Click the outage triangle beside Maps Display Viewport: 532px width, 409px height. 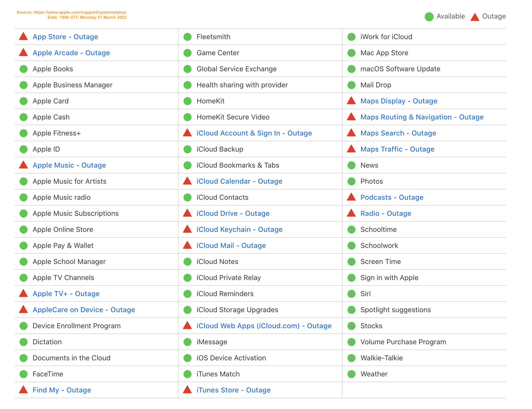pyautogui.click(x=351, y=101)
